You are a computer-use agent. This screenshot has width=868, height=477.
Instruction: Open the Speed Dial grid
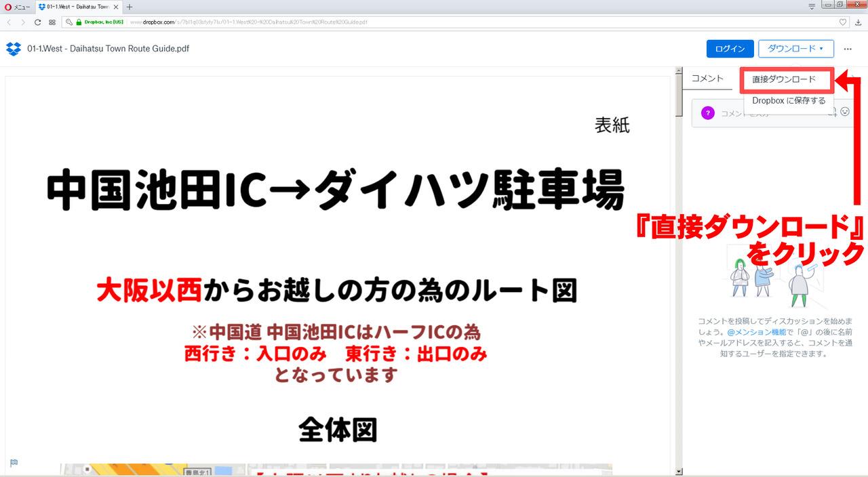52,22
